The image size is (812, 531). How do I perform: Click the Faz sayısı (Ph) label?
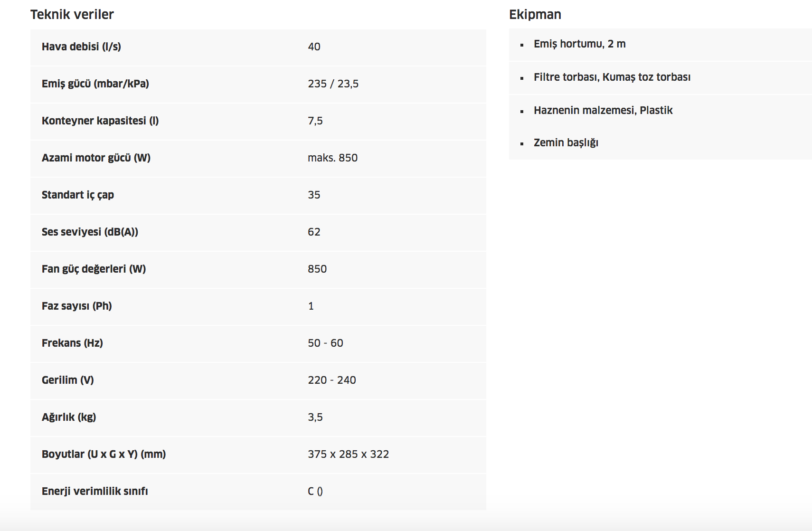[77, 306]
